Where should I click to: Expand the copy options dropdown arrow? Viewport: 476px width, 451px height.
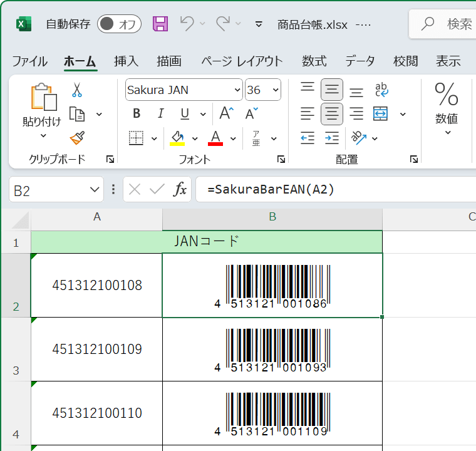click(x=99, y=115)
